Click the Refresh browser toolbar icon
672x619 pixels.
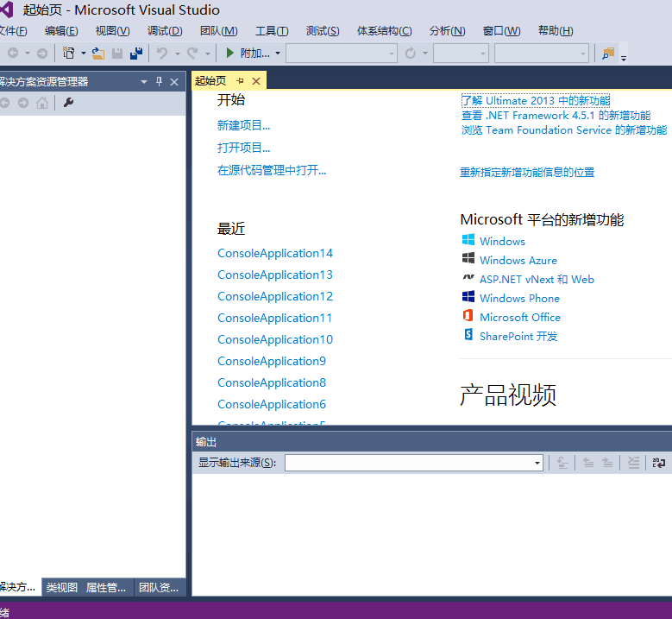click(x=410, y=54)
